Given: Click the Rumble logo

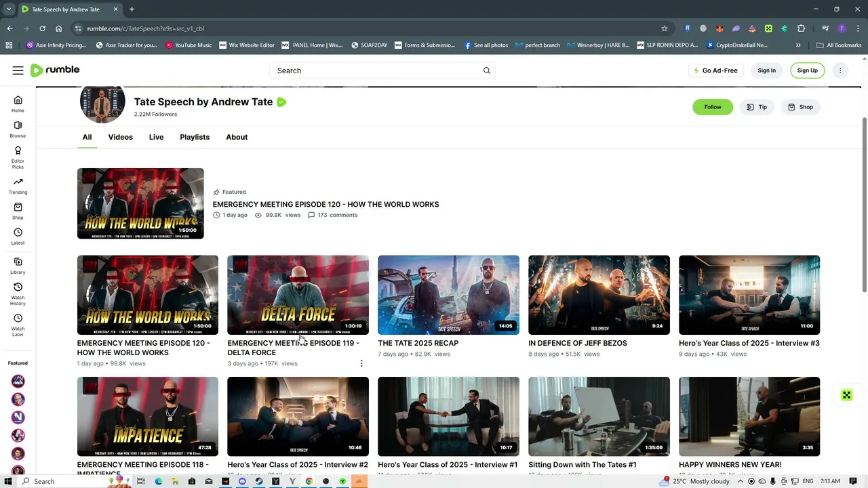Looking at the screenshot, I should tap(55, 70).
